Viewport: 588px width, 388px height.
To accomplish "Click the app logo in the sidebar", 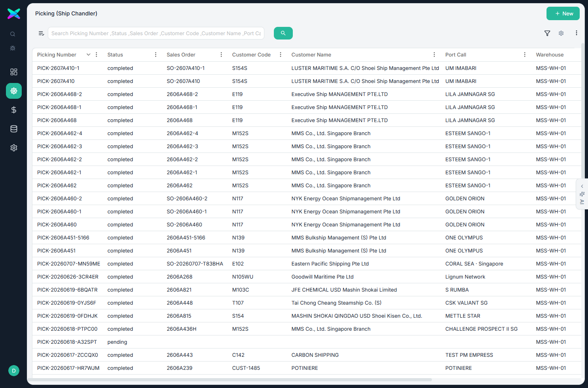I will coord(14,14).
